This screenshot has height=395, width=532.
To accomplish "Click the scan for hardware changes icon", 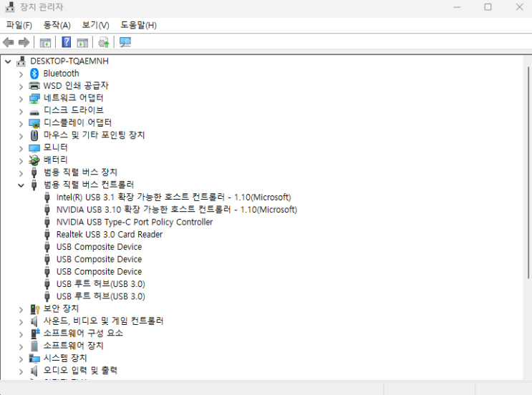I will (125, 42).
